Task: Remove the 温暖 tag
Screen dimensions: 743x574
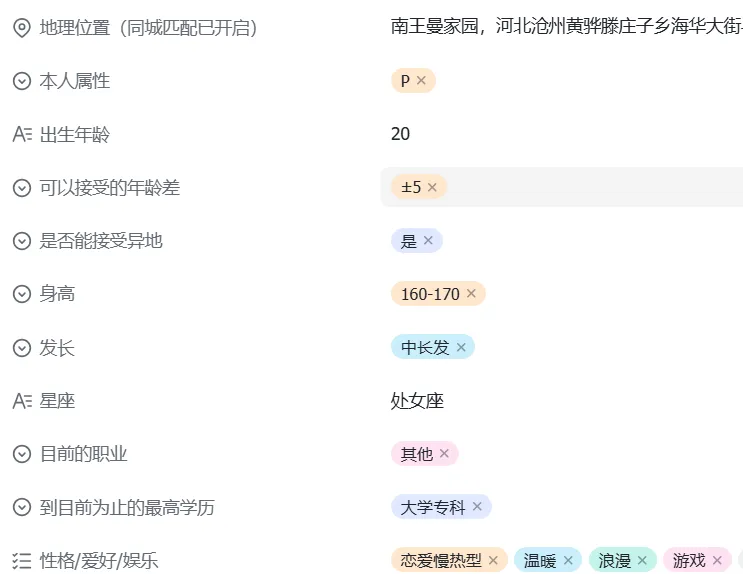Action: [568, 560]
